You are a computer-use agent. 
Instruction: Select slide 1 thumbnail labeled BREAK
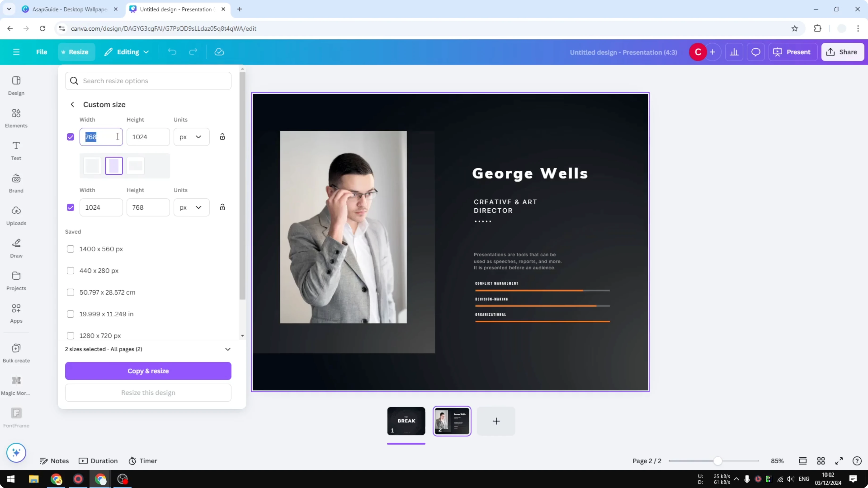[x=406, y=421]
